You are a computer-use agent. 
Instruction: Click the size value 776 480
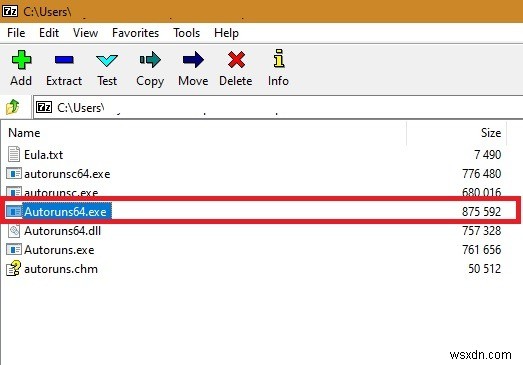[482, 174]
